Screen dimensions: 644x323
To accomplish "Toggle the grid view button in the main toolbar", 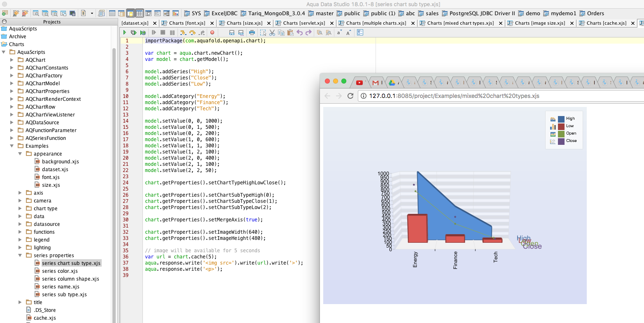I will pos(140,13).
